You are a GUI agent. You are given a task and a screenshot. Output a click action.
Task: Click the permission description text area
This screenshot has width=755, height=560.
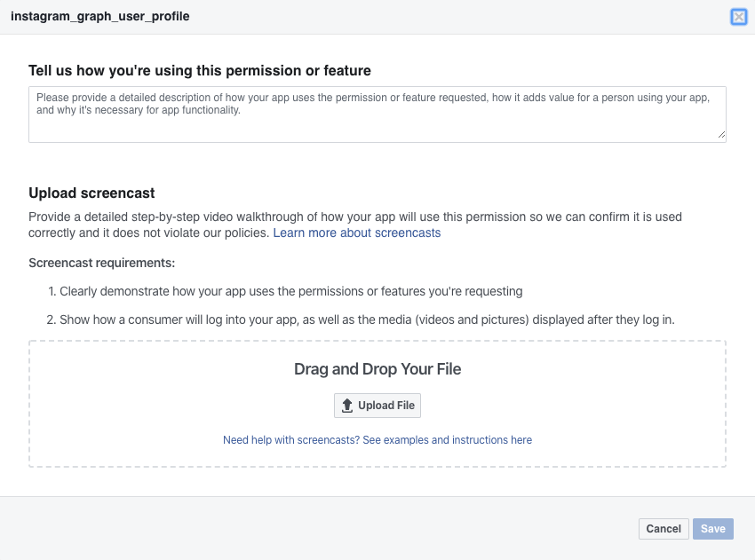point(377,114)
